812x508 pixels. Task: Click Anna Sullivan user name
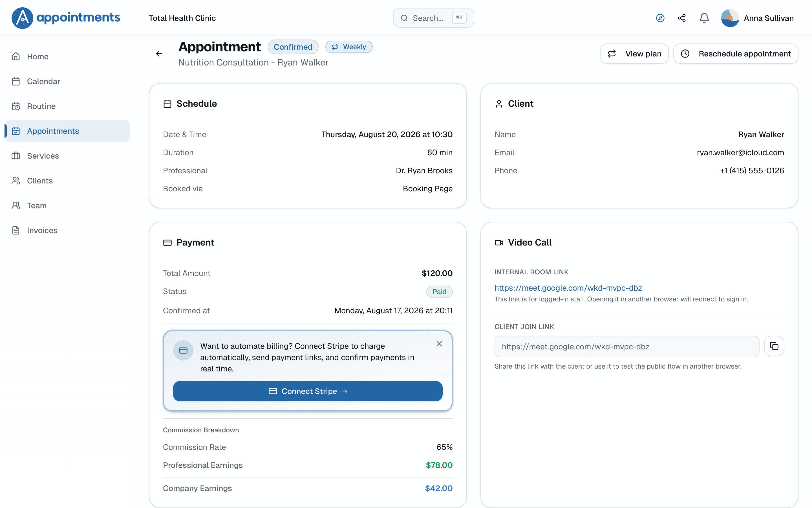pos(768,18)
